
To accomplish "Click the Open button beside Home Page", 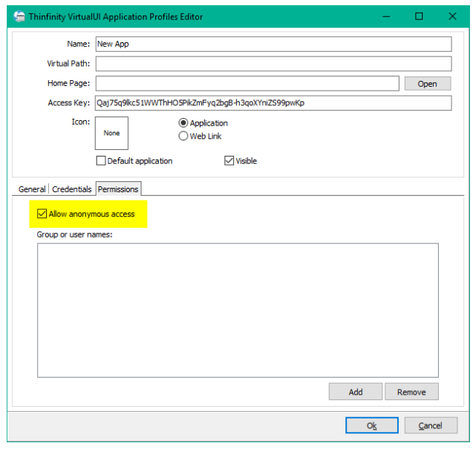I will pos(428,84).
